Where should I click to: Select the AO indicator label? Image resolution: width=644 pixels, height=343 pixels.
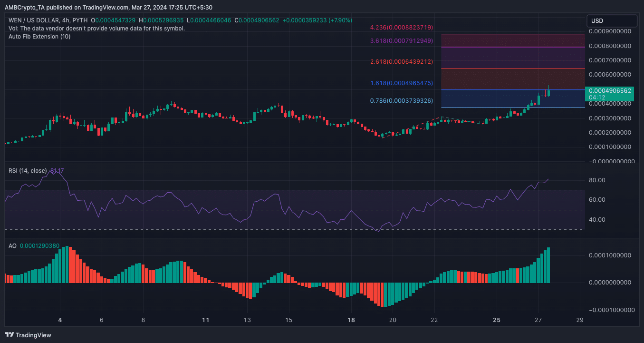(x=12, y=246)
